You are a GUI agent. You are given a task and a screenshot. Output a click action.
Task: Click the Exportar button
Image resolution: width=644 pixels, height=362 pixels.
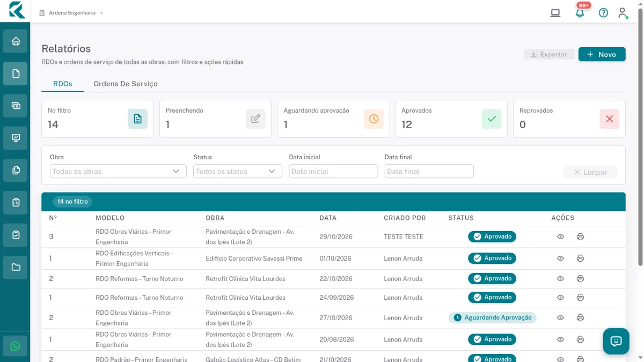[x=549, y=54]
